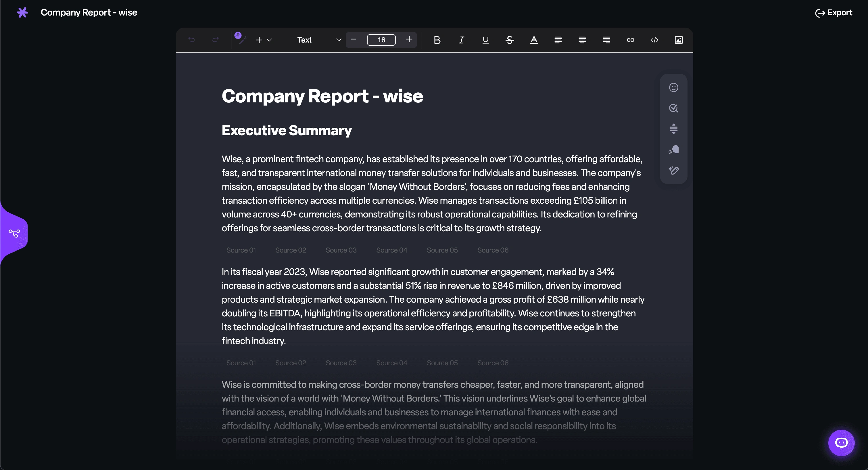Toggle underline formatting

(485, 40)
